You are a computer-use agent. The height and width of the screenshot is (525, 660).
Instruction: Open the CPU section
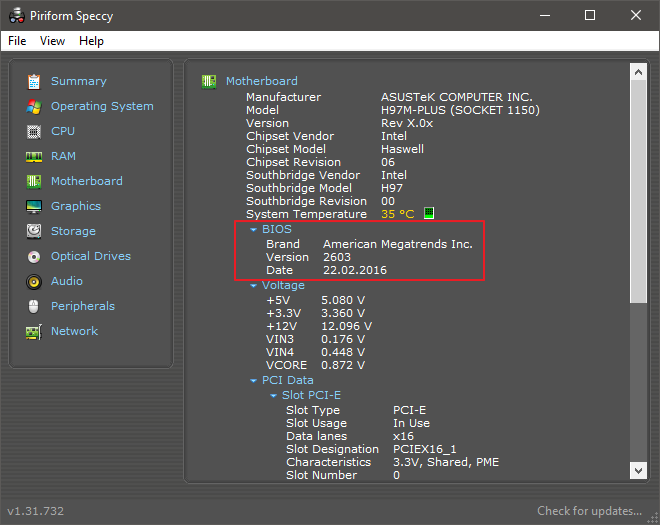63,131
